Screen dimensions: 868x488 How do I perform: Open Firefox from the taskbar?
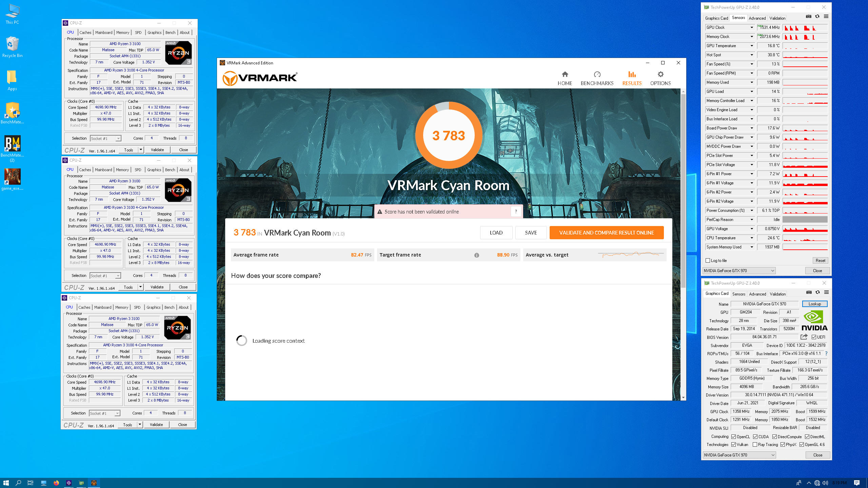[56, 483]
